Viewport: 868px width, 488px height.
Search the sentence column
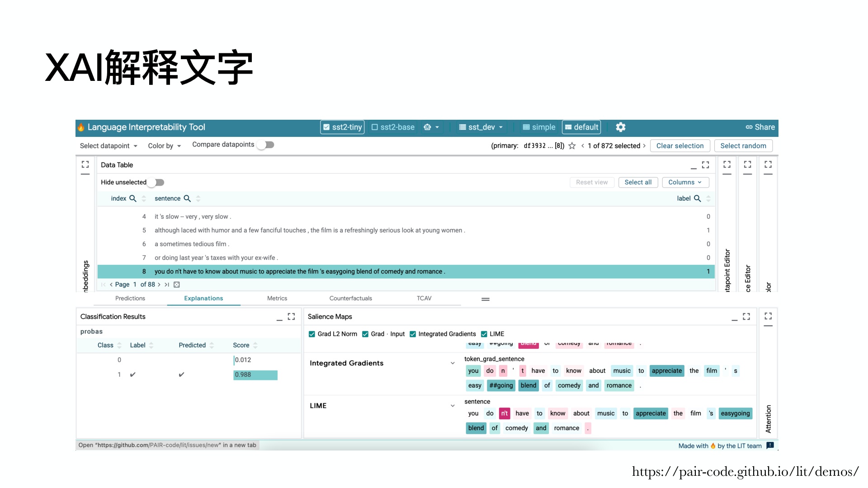tap(187, 198)
